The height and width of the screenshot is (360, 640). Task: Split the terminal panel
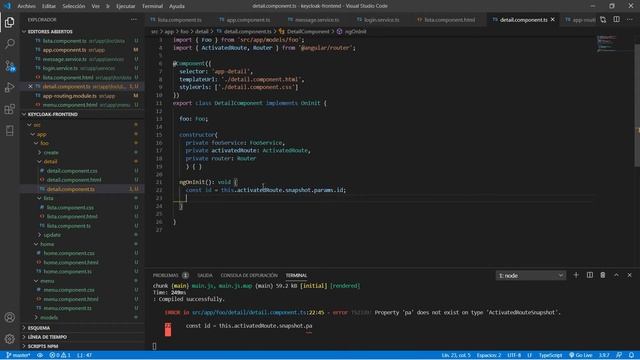(x=589, y=276)
